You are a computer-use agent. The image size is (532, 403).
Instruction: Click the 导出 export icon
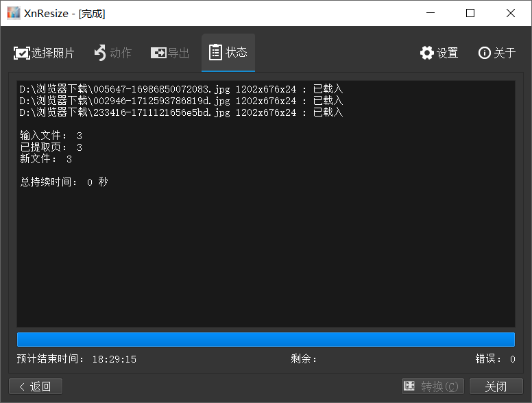158,53
